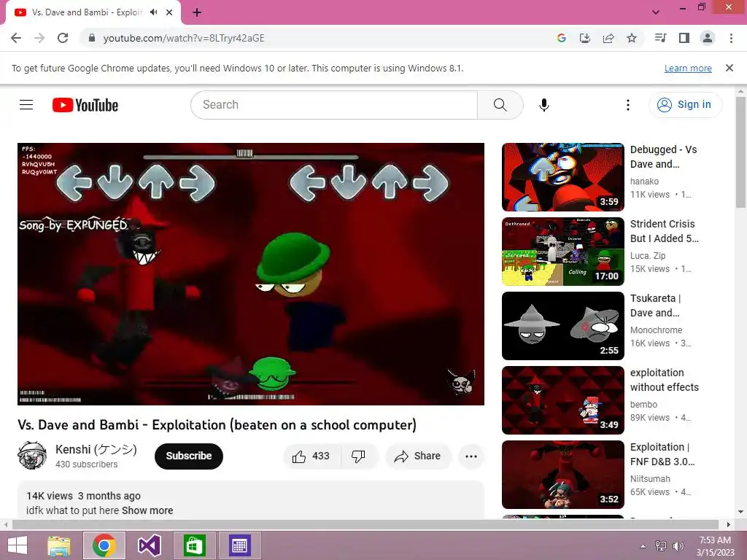Viewport: 747px width, 560px height.
Task: Reload the YouTube page
Action: [63, 38]
